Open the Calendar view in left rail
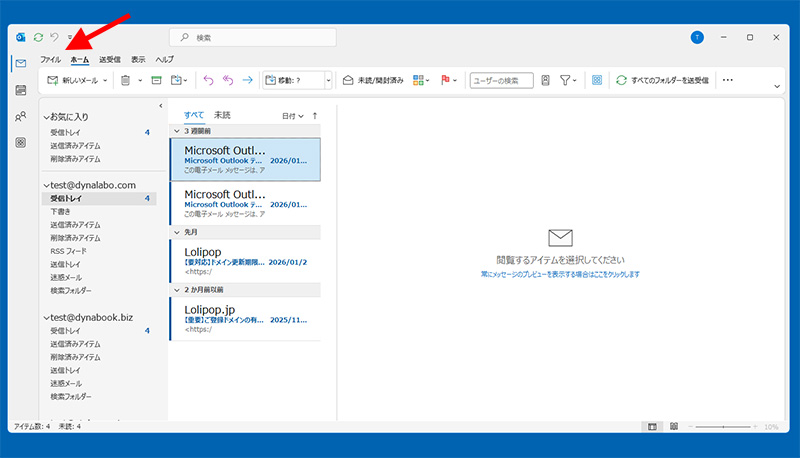 (x=20, y=90)
